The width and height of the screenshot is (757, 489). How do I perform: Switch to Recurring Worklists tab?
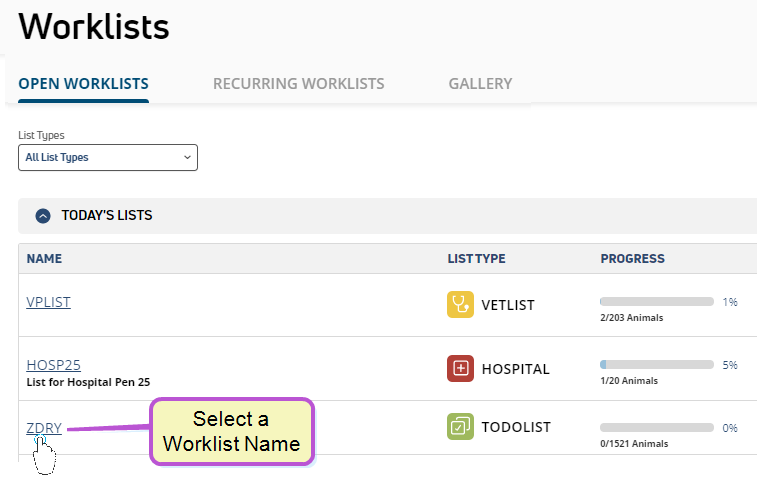[x=299, y=84]
